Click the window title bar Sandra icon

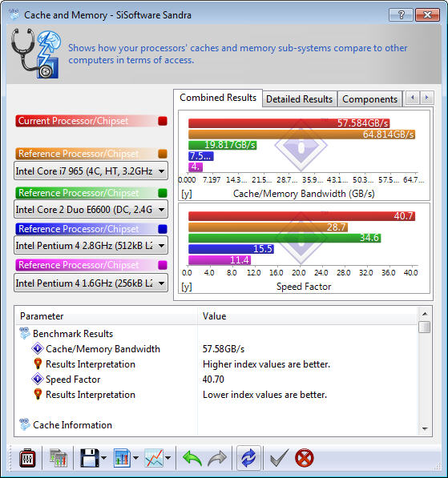click(x=14, y=14)
